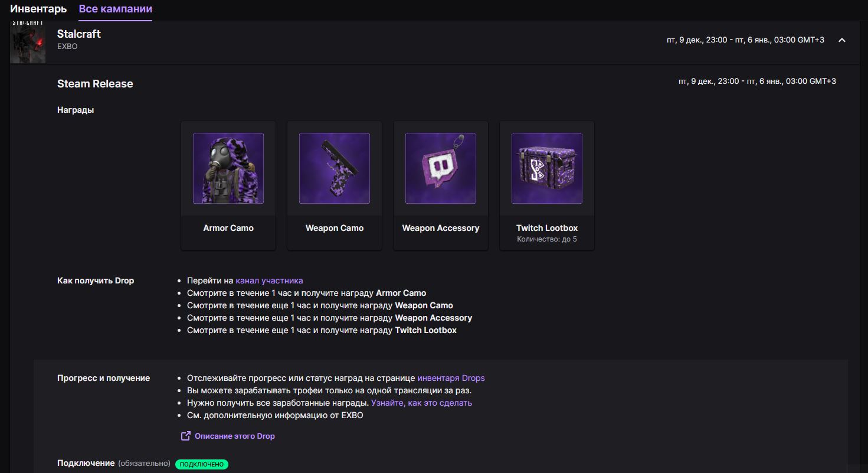
Task: Open the канал участника link
Action: [x=269, y=280]
